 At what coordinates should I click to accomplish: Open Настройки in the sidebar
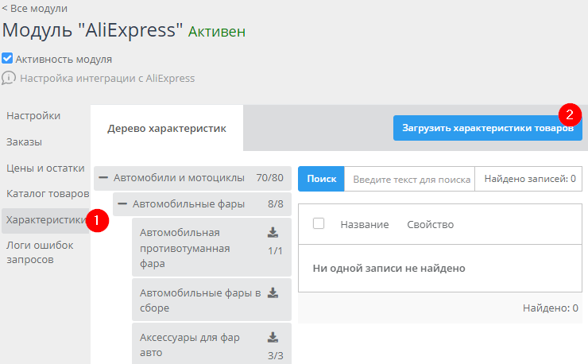33,116
